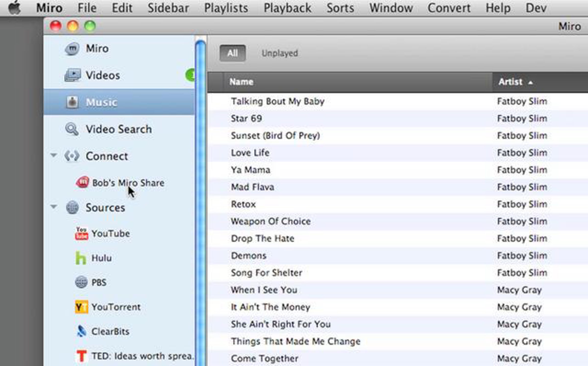
Task: Click the Videos library icon
Action: 72,75
